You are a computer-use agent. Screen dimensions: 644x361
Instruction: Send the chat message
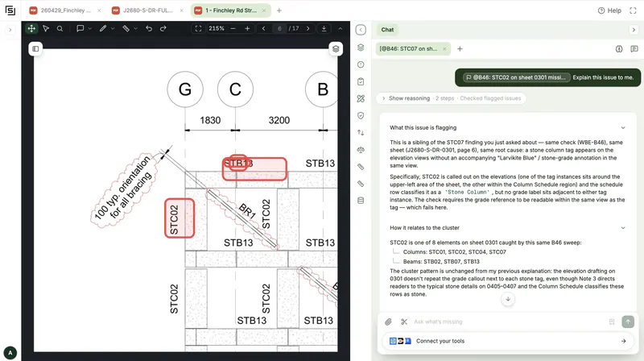coord(628,322)
